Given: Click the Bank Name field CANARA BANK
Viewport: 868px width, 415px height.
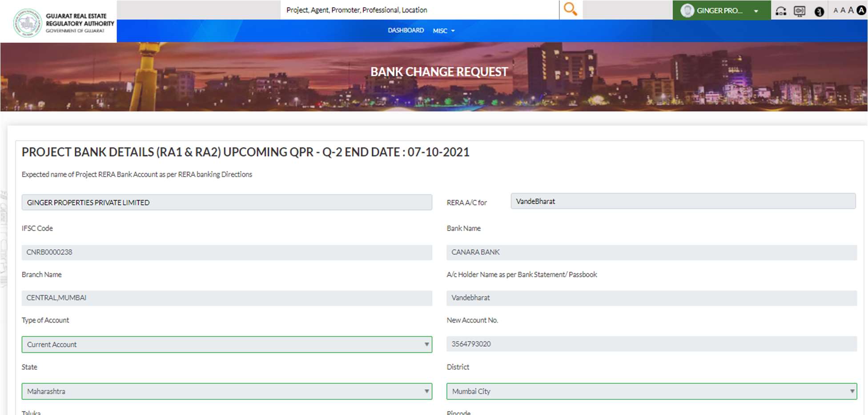Looking at the screenshot, I should pyautogui.click(x=651, y=252).
